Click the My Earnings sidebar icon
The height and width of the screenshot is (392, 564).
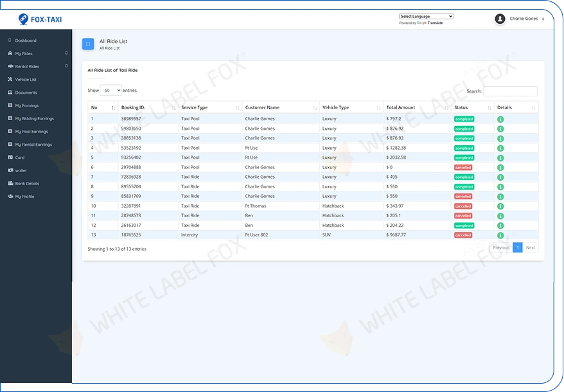pos(10,105)
